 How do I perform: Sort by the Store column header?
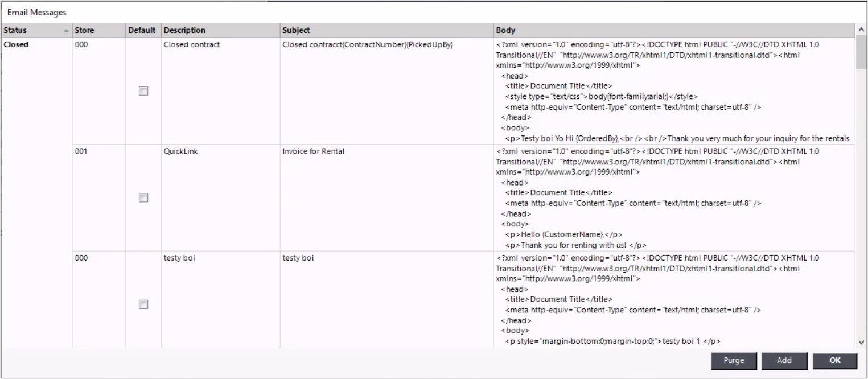point(84,30)
